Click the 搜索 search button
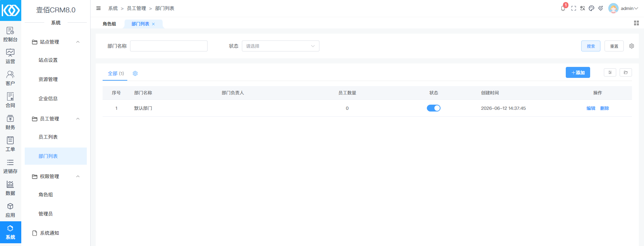The image size is (644, 246). point(591,46)
